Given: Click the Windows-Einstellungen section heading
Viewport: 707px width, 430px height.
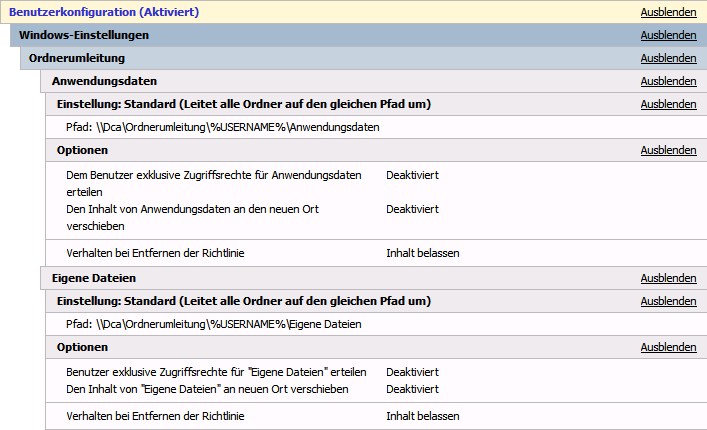Looking at the screenshot, I should click(84, 36).
